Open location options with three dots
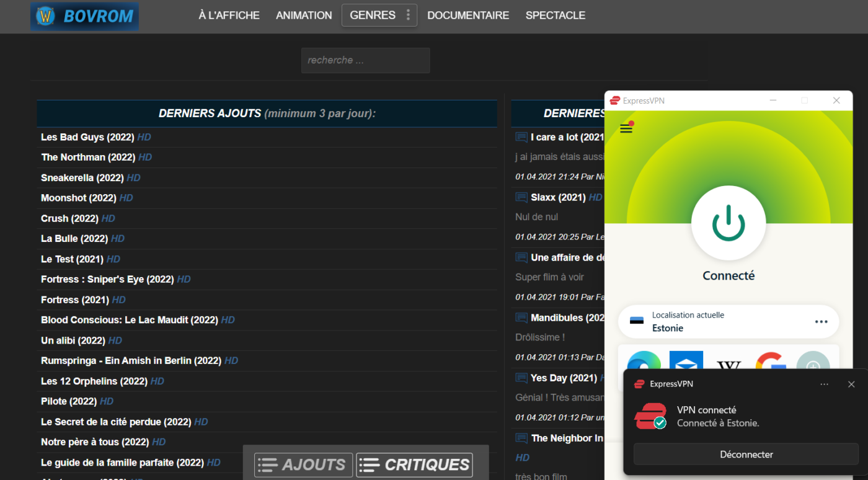The image size is (868, 480). click(821, 322)
